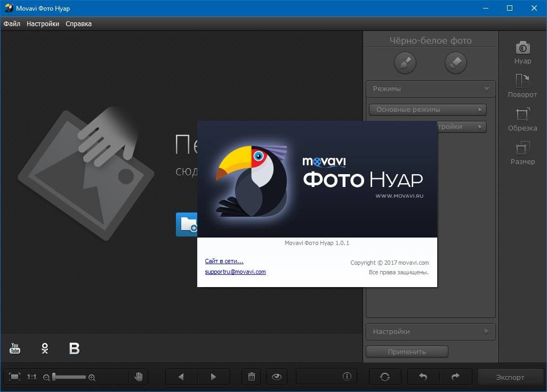
Task: Click the Применить button
Action: 407,352
